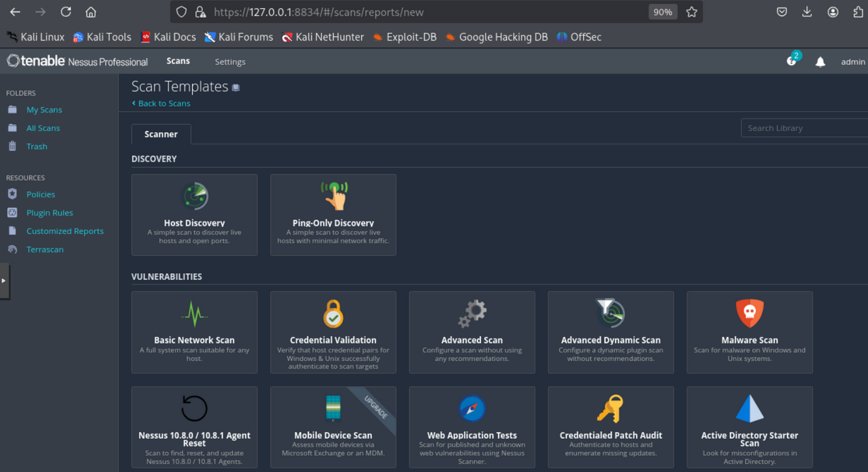The image size is (868, 472).
Task: Click the Settings menu item
Action: (230, 62)
